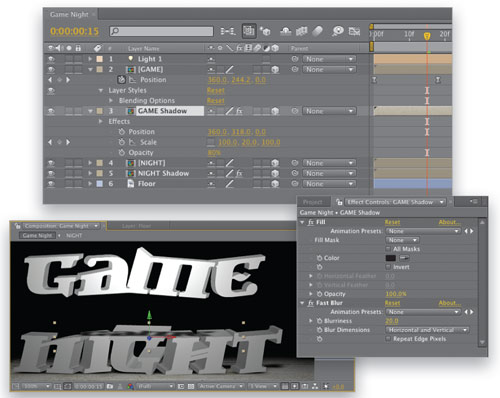Enable Motion Blur icon in timeline toolbar
The width and height of the screenshot is (500, 398).
[x=317, y=31]
